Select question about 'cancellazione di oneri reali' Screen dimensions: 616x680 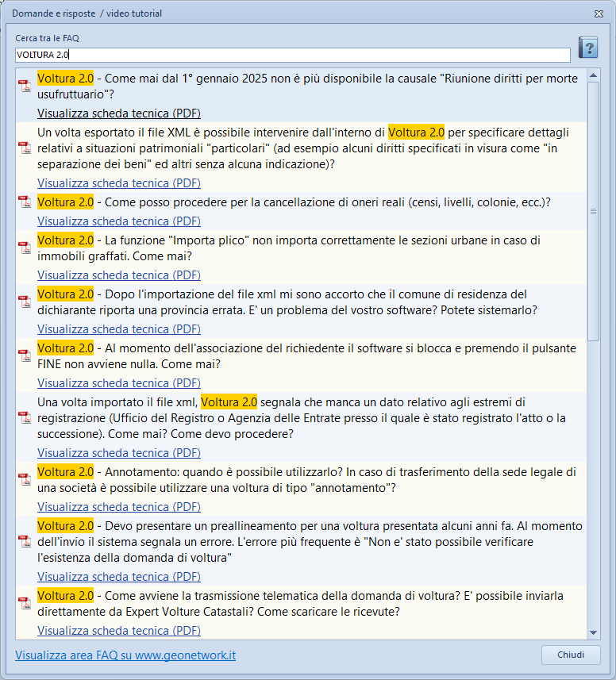(x=295, y=202)
